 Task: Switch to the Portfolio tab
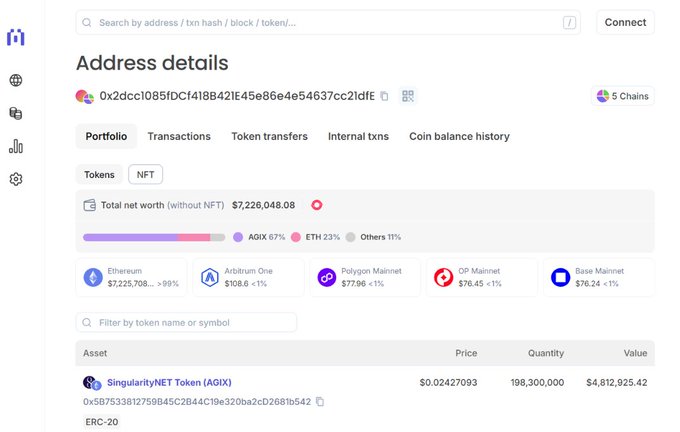point(106,136)
